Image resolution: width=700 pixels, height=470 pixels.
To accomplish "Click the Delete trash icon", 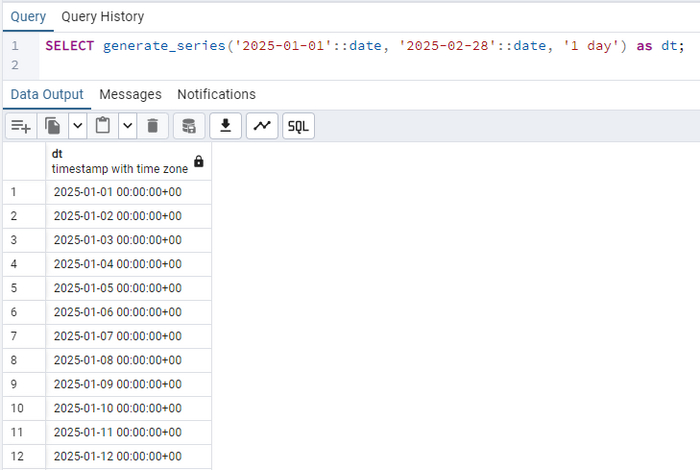I will coord(153,126).
